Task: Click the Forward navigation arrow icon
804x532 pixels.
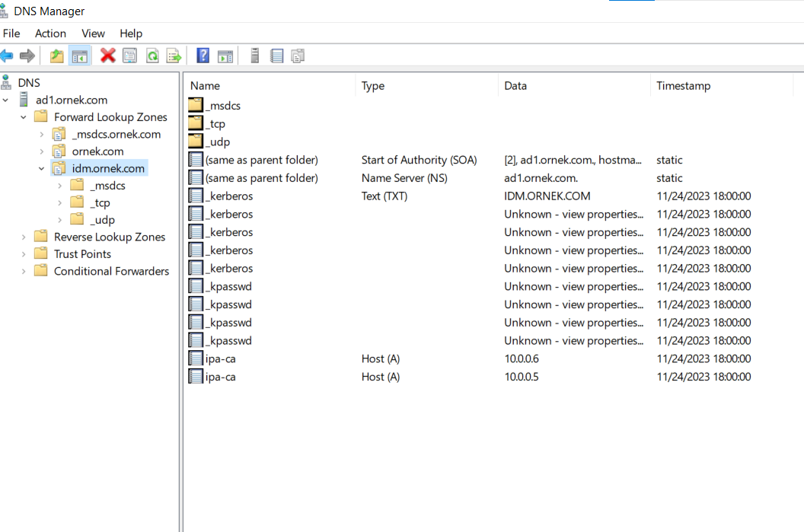Action: pyautogui.click(x=28, y=55)
